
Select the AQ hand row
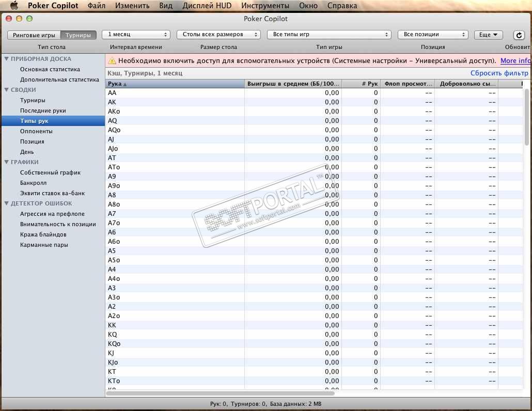point(314,121)
